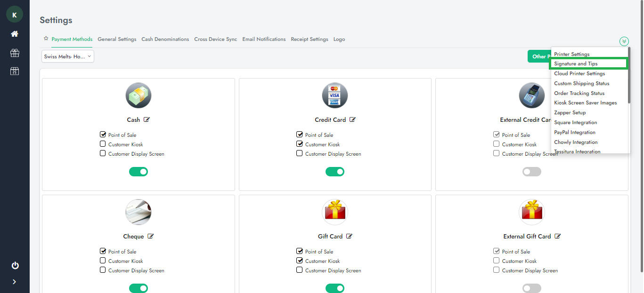This screenshot has width=644, height=293.
Task: Edit the Gift Card payment method
Action: coord(350,237)
